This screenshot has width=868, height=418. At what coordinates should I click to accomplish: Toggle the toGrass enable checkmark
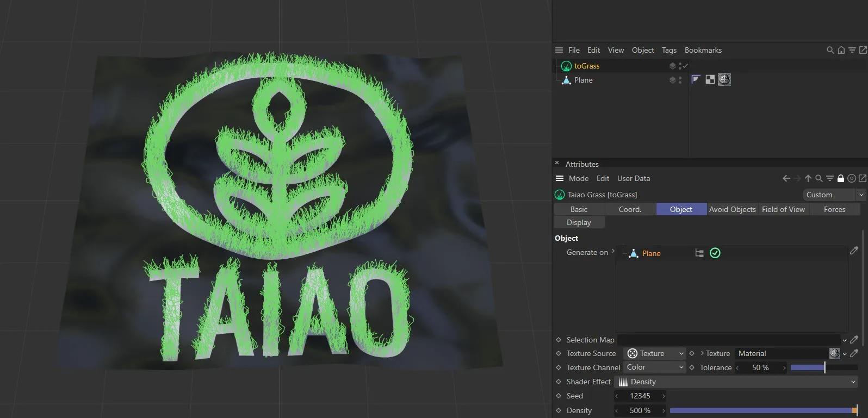click(685, 66)
